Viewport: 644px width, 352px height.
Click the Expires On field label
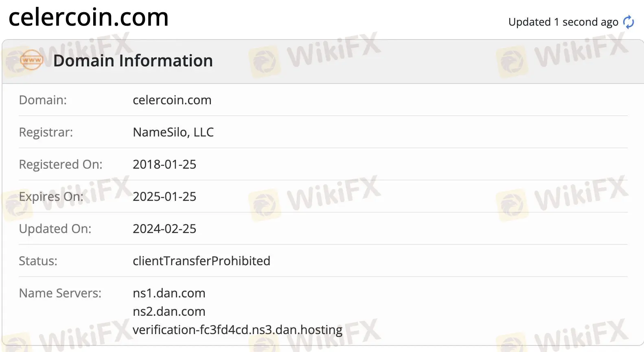tap(51, 196)
